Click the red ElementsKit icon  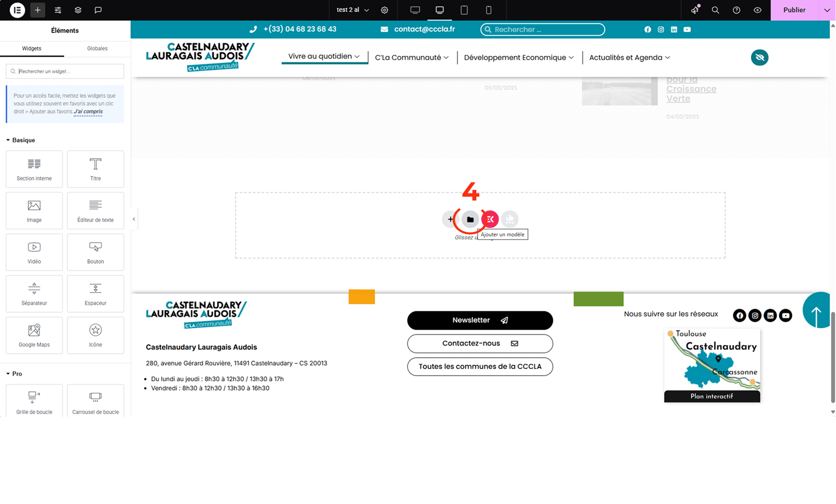coord(490,220)
